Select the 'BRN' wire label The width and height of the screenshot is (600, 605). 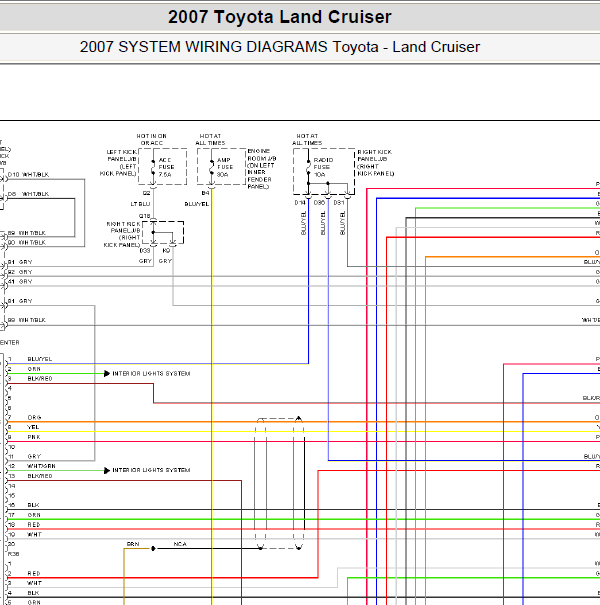(133, 544)
